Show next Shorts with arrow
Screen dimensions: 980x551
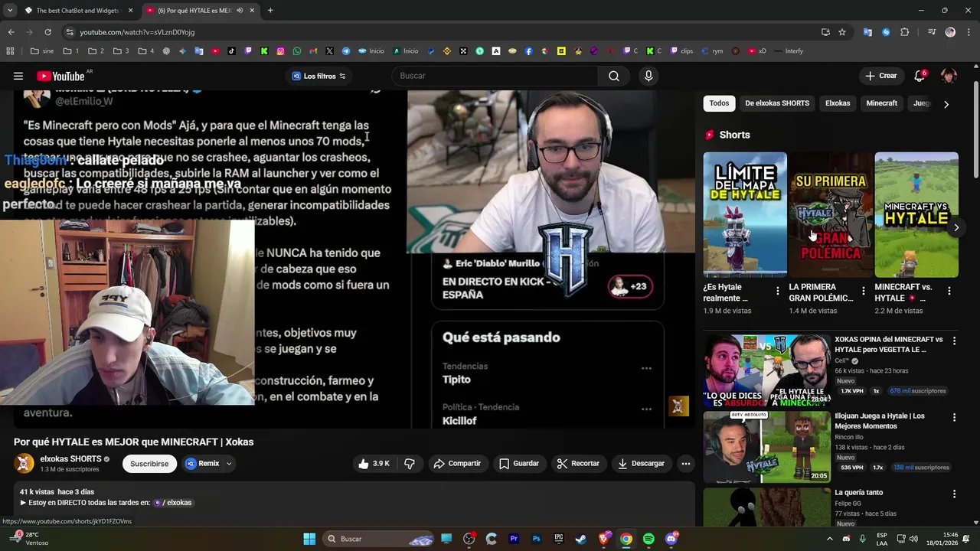(x=955, y=227)
